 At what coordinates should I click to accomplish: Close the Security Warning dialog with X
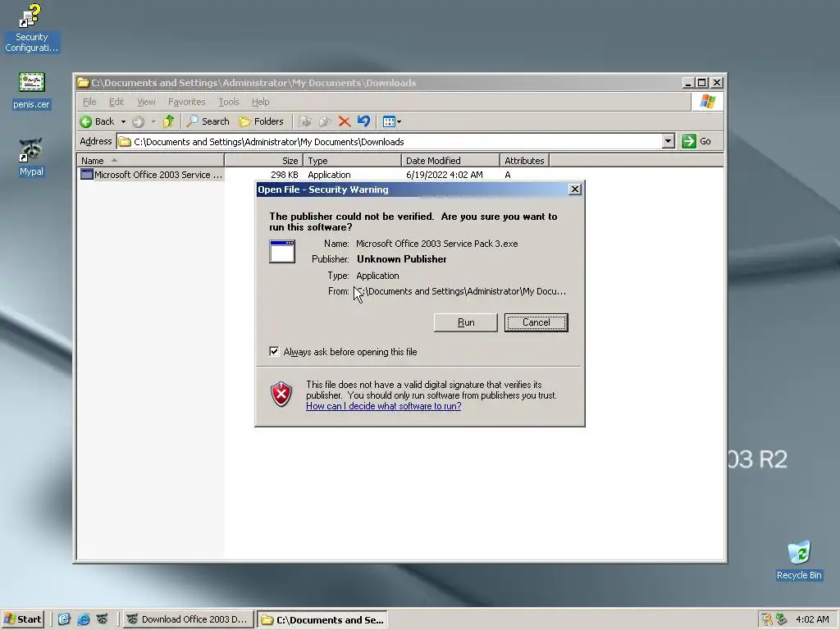tap(574, 189)
